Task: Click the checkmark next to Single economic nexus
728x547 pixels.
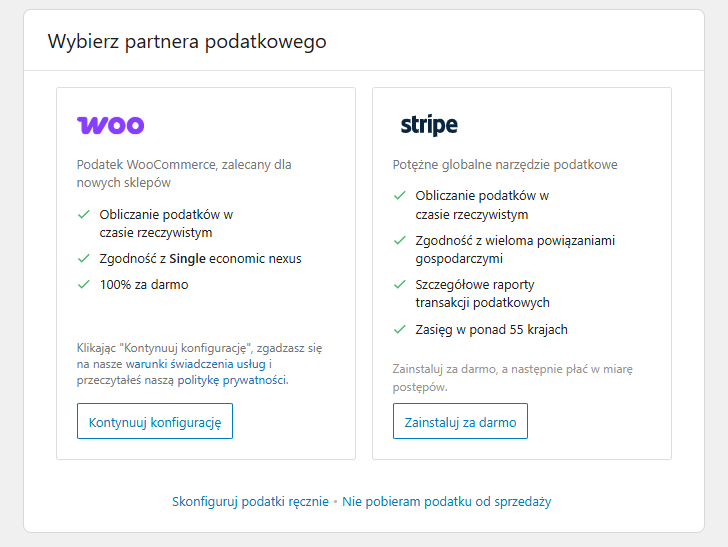Action: point(83,258)
